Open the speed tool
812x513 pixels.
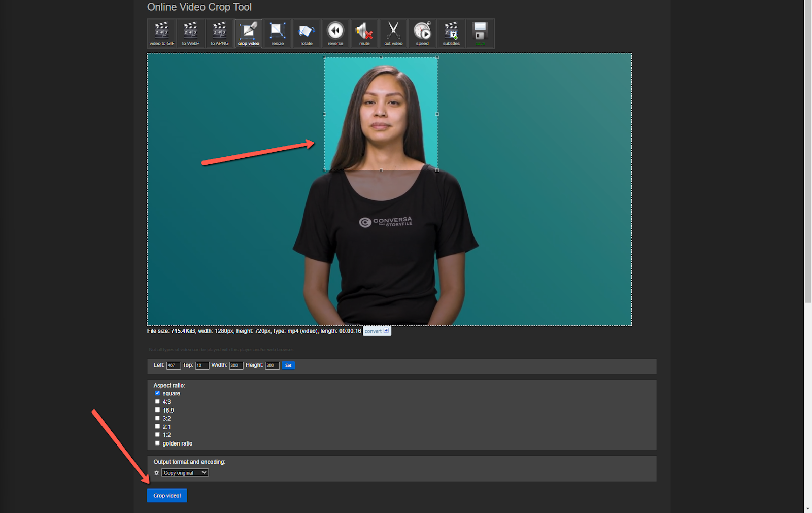coord(422,33)
